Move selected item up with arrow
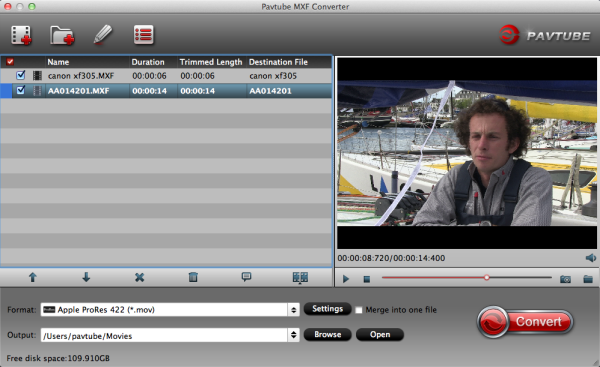This screenshot has width=600, height=367. 33,277
